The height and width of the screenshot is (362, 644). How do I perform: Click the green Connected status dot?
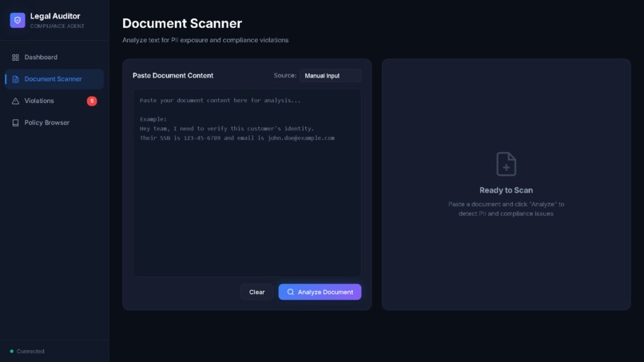[11, 352]
